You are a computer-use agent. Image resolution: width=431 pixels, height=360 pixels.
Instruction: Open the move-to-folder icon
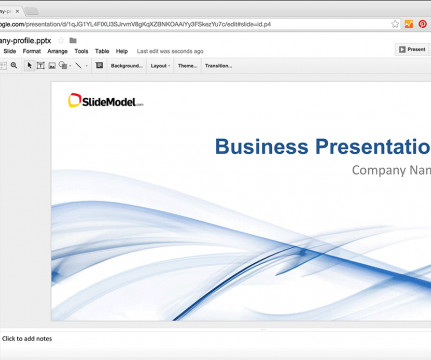tap(73, 41)
